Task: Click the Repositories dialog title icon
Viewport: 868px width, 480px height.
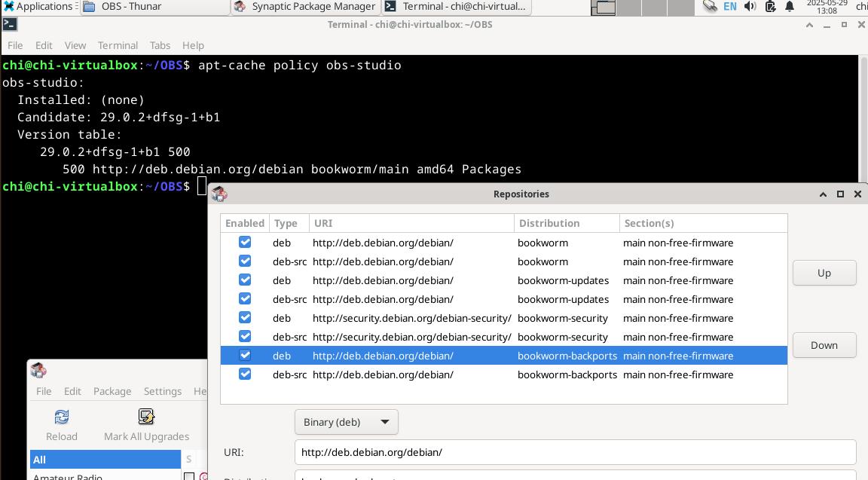Action: pyautogui.click(x=219, y=194)
